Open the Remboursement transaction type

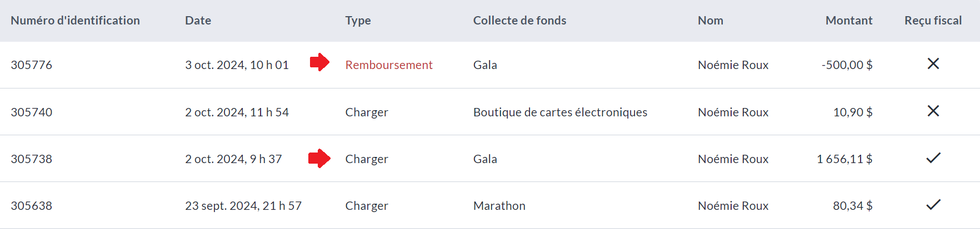pos(388,65)
